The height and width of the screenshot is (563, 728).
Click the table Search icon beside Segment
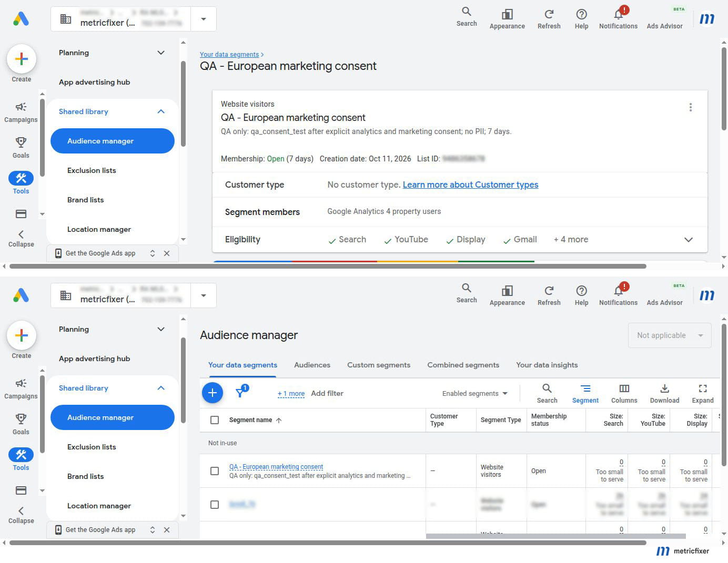click(547, 393)
